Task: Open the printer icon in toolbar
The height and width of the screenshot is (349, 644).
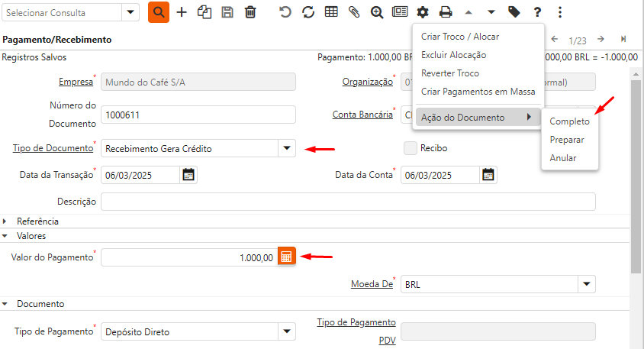Action: 446,12
